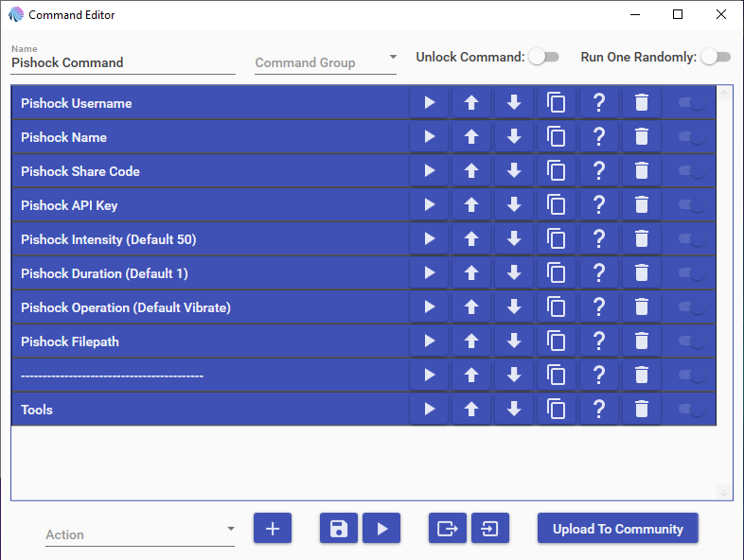Viewport: 744px width, 560px height.
Task: Toggle the Unlock Command switch
Action: (x=543, y=57)
